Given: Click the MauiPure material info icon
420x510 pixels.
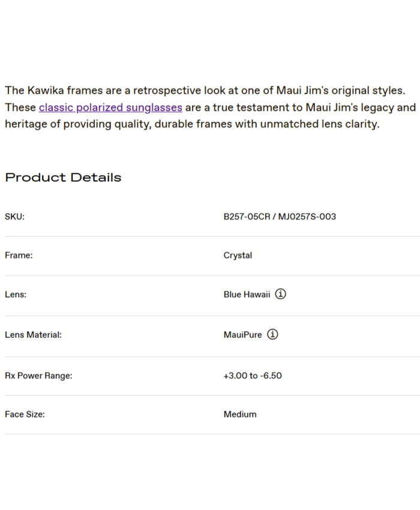Looking at the screenshot, I should [x=272, y=335].
